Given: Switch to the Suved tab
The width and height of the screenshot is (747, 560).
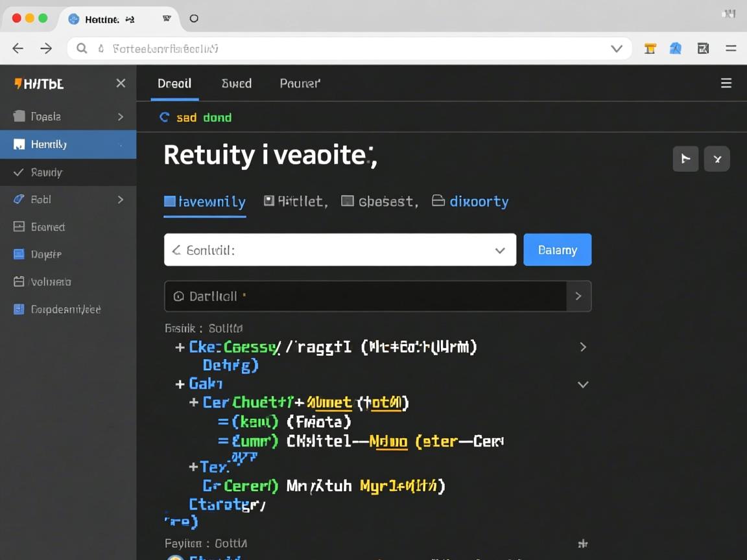Looking at the screenshot, I should pos(236,84).
